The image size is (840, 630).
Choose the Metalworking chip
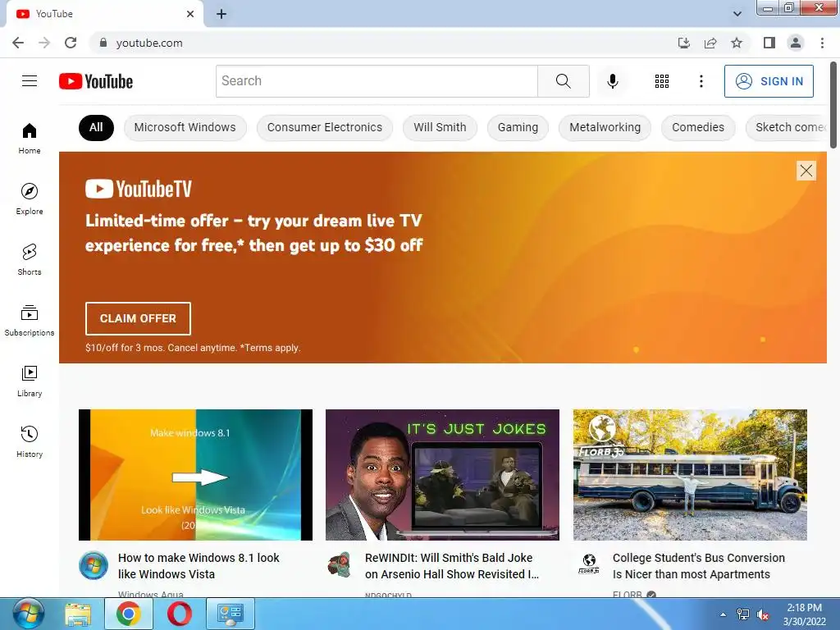605,127
